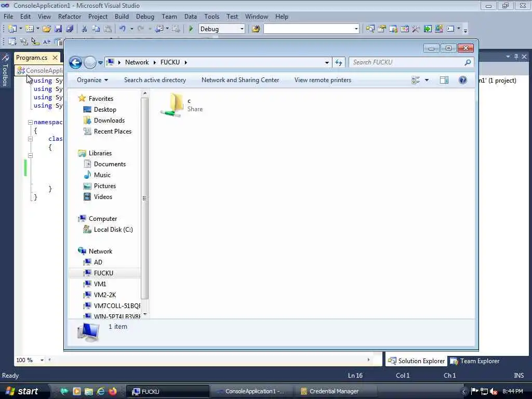Switch to ConsoleApplication1 taskbar button

[251, 391]
